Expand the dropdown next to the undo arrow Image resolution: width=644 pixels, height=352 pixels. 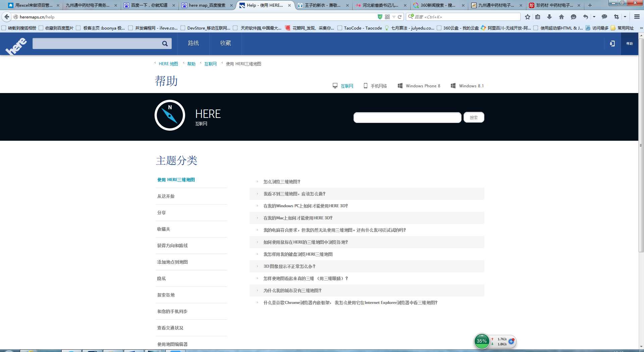(594, 17)
